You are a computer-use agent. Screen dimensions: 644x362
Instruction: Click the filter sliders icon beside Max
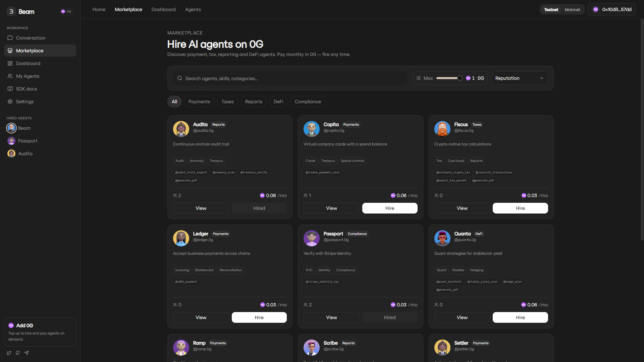click(x=419, y=78)
